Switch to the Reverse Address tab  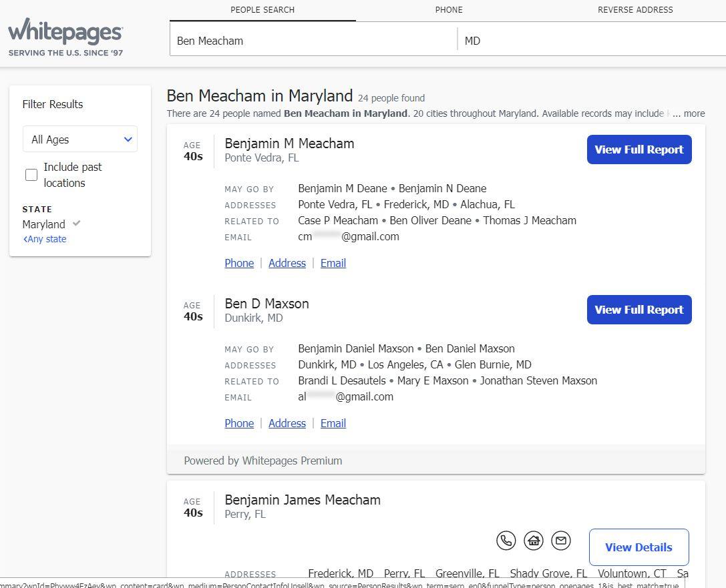coord(635,10)
